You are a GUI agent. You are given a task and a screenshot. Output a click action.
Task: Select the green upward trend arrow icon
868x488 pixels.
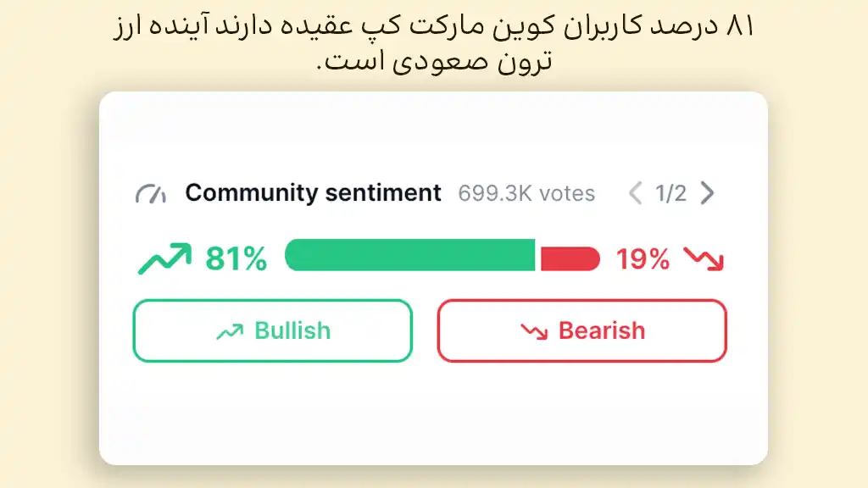pyautogui.click(x=164, y=256)
